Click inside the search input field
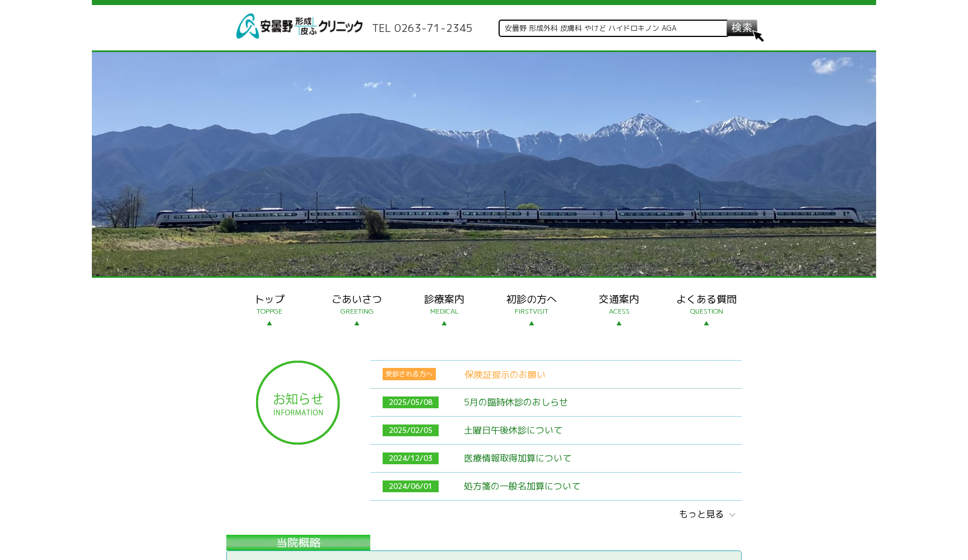The height and width of the screenshot is (560, 968). (x=611, y=28)
